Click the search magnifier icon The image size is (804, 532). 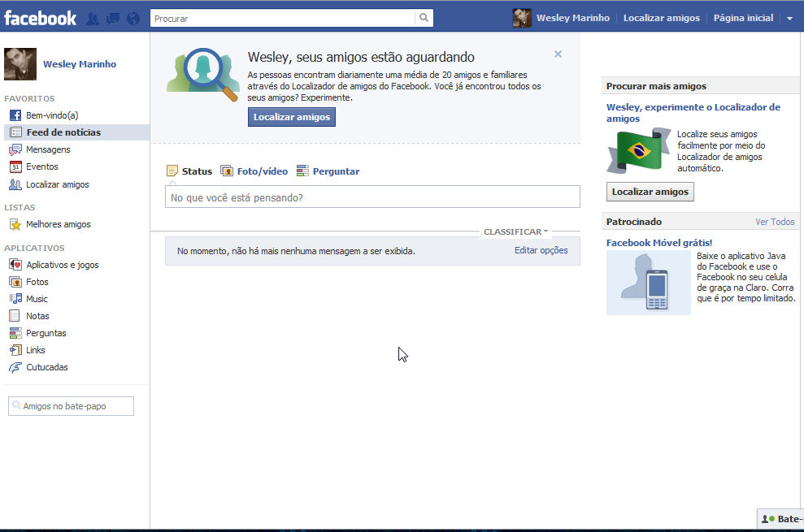424,18
